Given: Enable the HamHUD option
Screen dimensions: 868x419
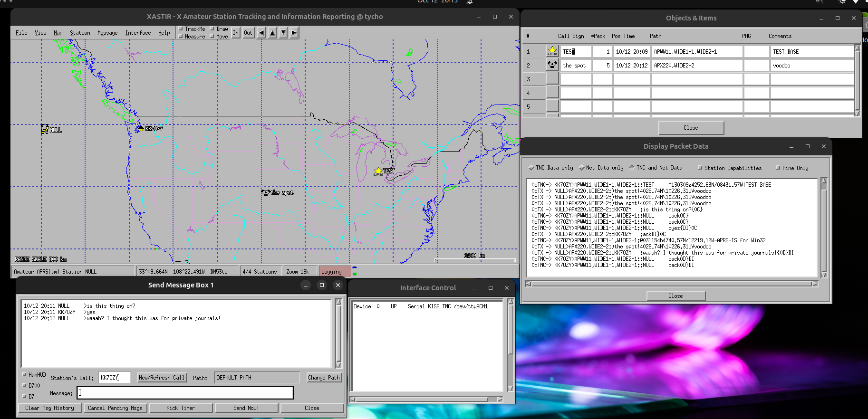Looking at the screenshot, I should coord(25,374).
